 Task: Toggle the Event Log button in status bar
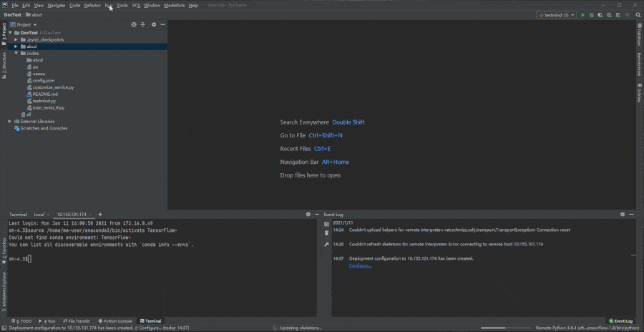[620, 321]
